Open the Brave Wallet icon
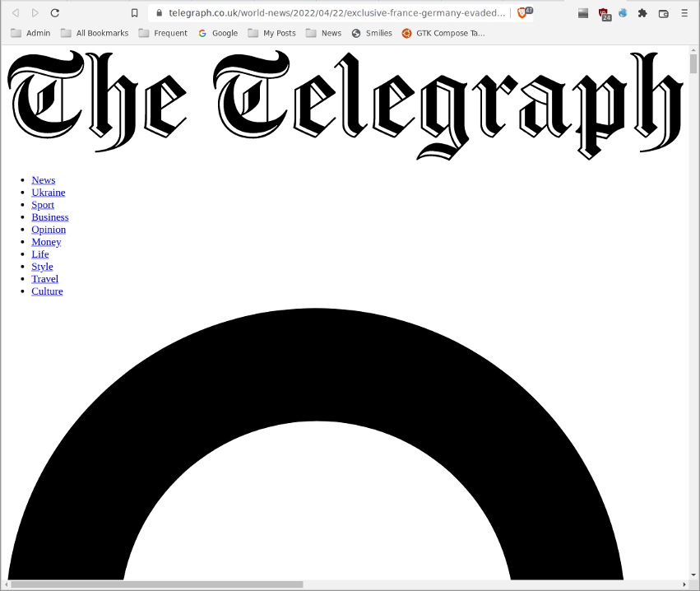The height and width of the screenshot is (591, 700). click(663, 14)
